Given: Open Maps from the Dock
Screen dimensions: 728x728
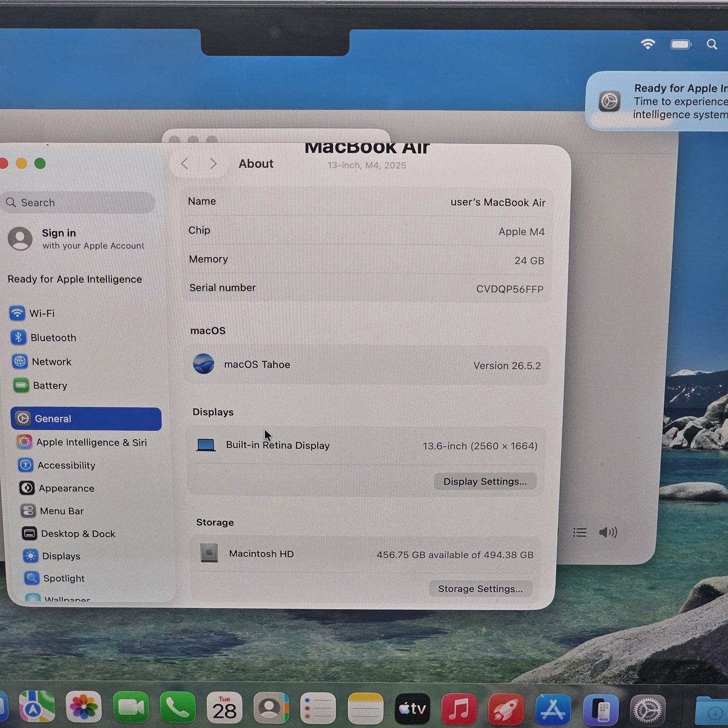Looking at the screenshot, I should coord(37,707).
